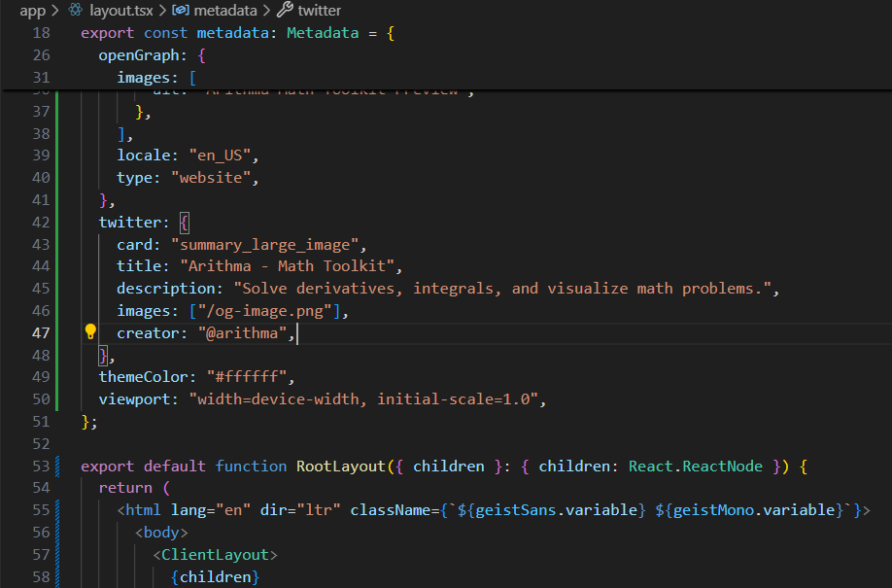The height and width of the screenshot is (588, 892).
Task: Click the dir="ltr" attribute
Action: coord(300,510)
